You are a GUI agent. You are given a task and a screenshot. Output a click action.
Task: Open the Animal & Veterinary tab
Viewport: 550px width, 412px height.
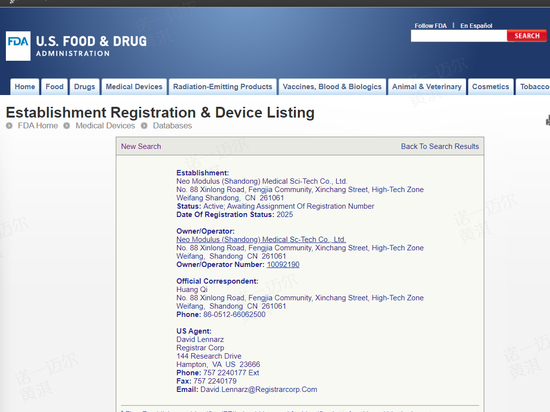point(427,87)
